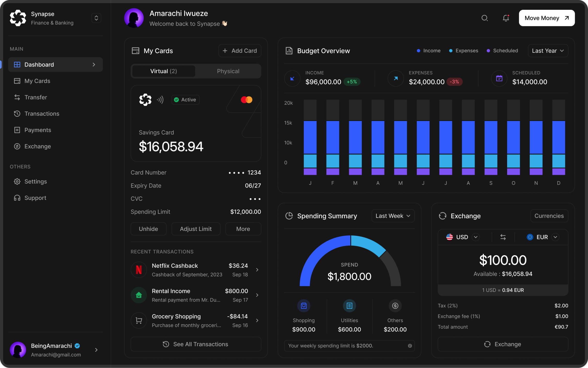Expand the BeingAmarachi account chevron
Viewport: 588px width, 368px height.
96,350
